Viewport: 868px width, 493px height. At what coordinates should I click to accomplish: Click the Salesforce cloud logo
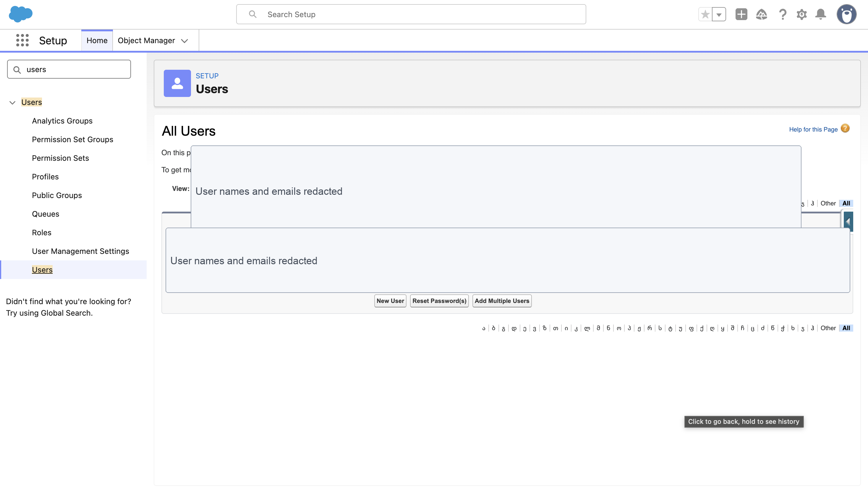(x=21, y=14)
